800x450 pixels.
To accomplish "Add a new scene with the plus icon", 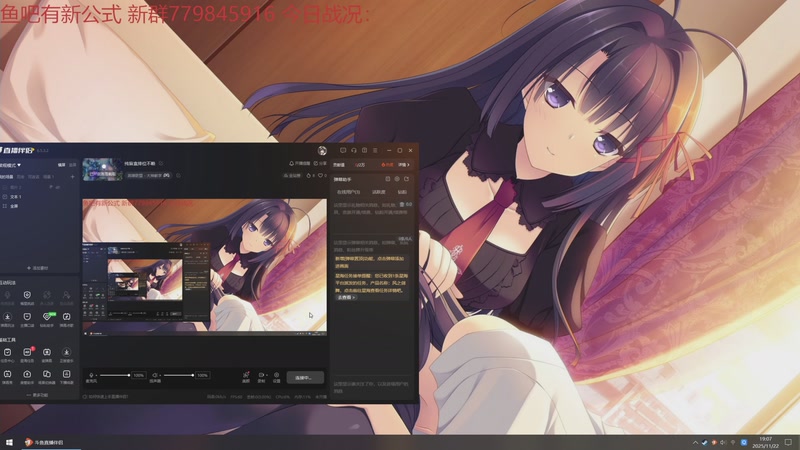I will [x=72, y=177].
